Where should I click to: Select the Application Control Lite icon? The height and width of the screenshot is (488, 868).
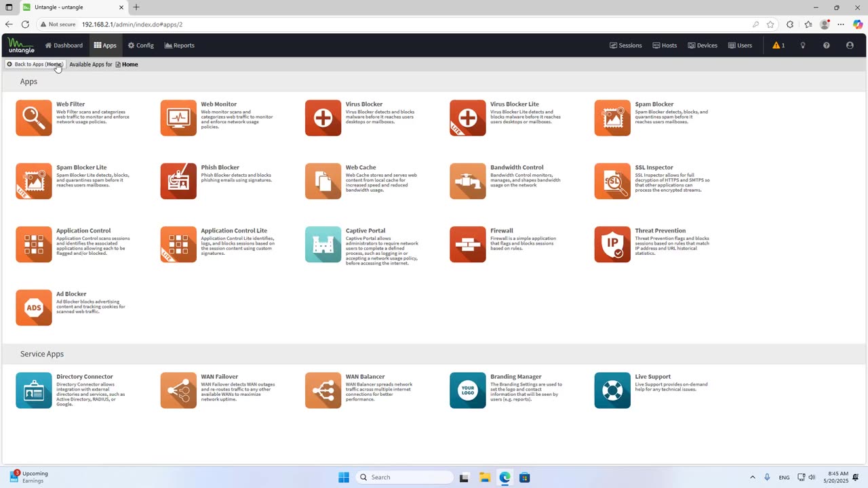178,245
